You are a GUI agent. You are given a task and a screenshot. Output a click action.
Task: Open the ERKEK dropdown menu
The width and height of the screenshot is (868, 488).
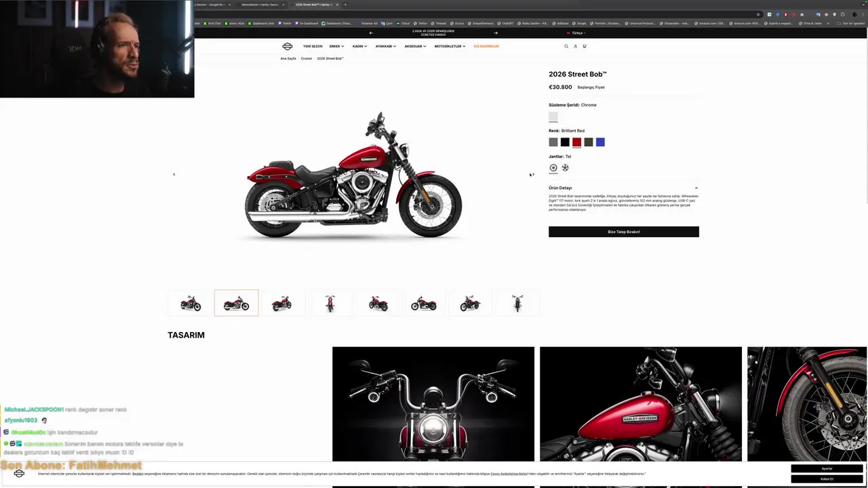point(336,46)
